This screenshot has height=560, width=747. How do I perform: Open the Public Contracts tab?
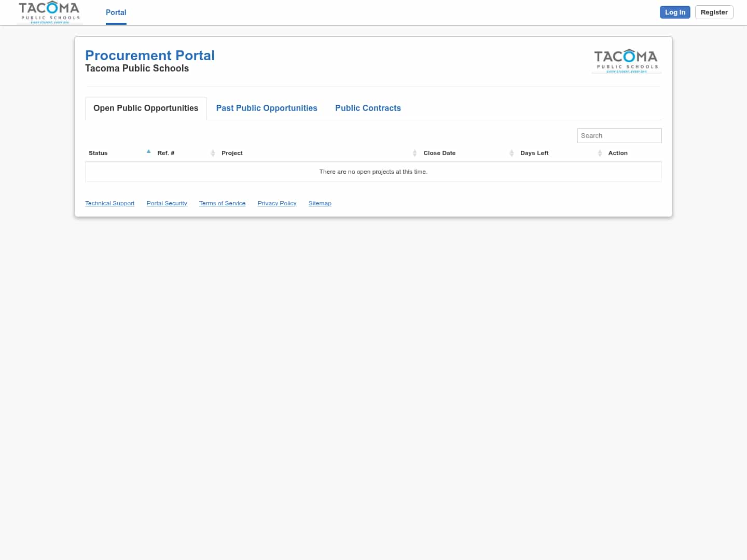click(368, 108)
